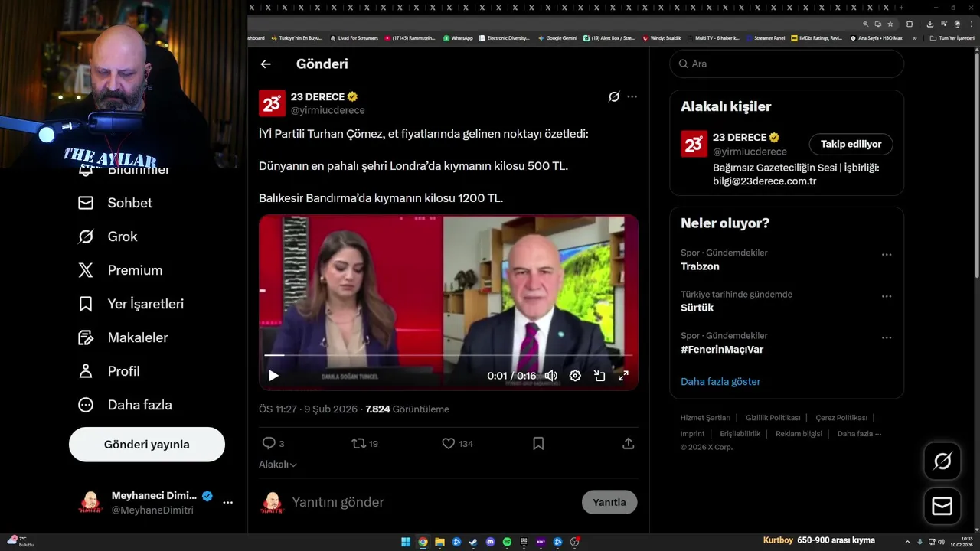Bookmark this page with the star icon
Screen dimensions: 980x551
[890, 24]
